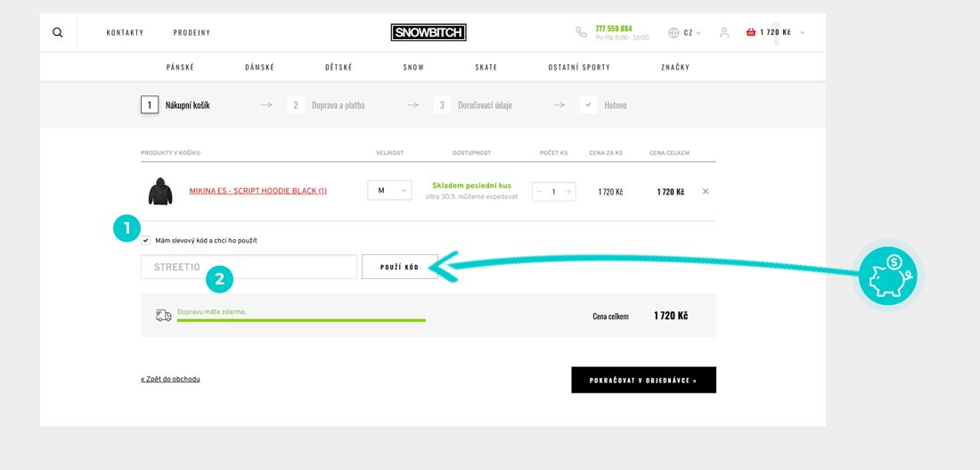Open the shopping basket icon
Screen dimensions: 980x470
751,32
